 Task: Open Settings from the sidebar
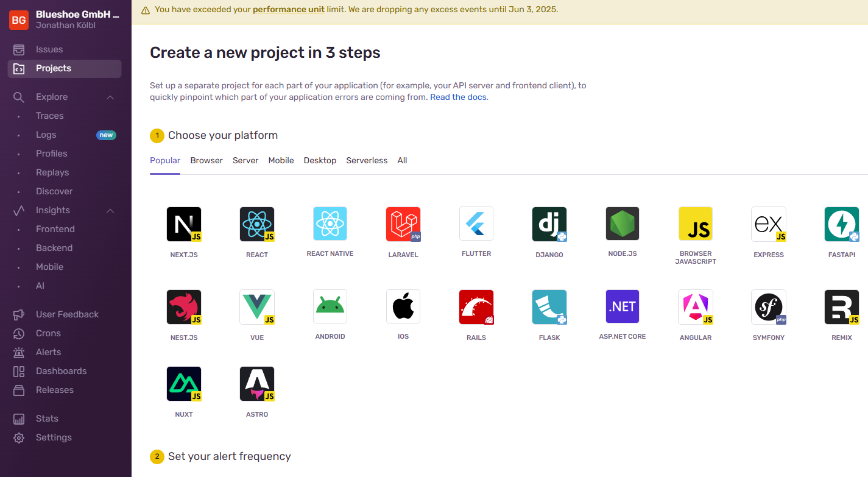[53, 437]
